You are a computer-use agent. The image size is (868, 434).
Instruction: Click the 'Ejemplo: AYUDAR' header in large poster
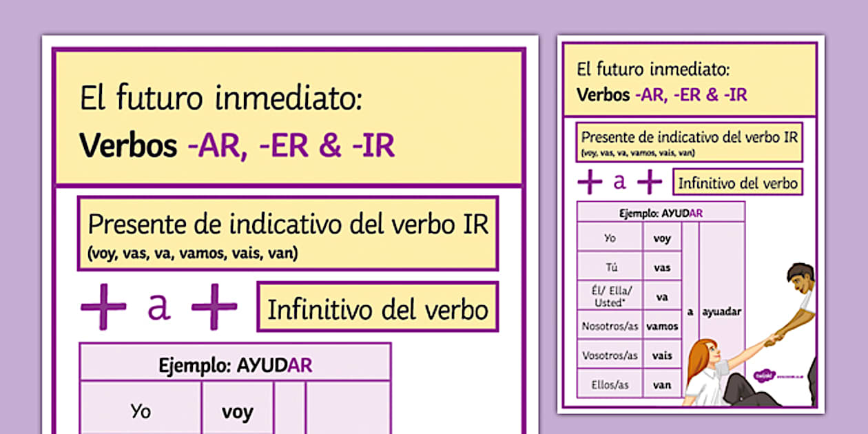235,364
